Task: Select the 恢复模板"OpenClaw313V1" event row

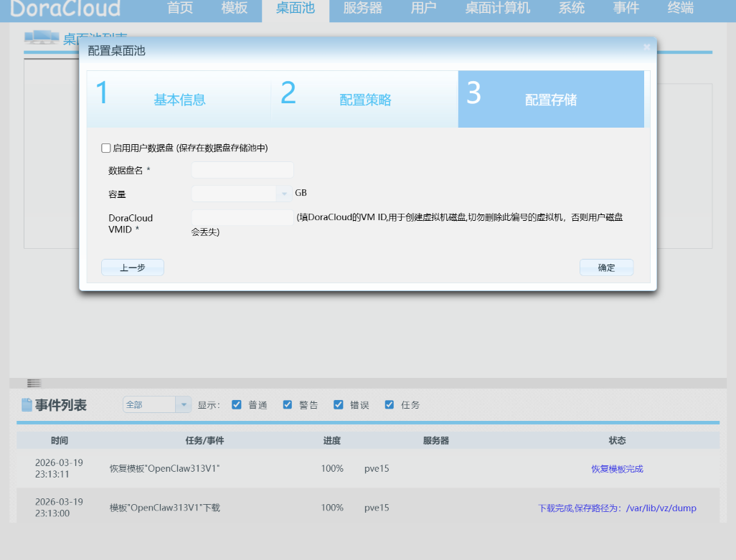Action: coord(368,468)
